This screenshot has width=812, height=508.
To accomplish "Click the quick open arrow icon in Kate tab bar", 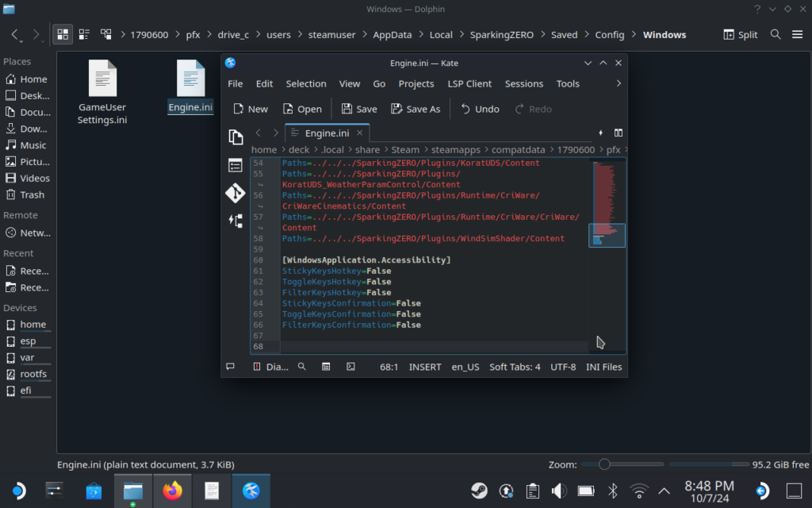I will pyautogui.click(x=601, y=133).
